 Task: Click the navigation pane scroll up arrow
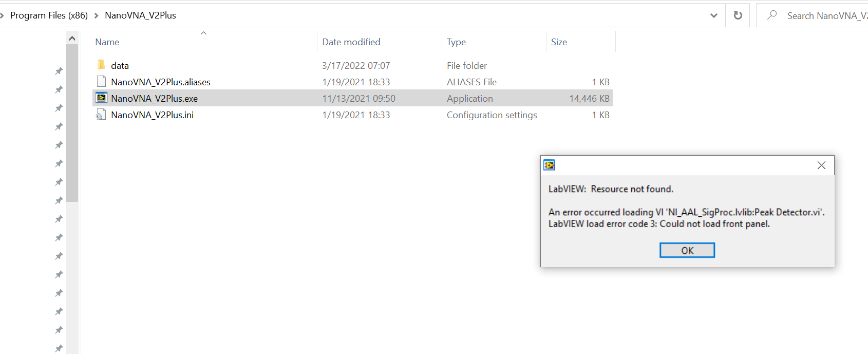point(72,38)
